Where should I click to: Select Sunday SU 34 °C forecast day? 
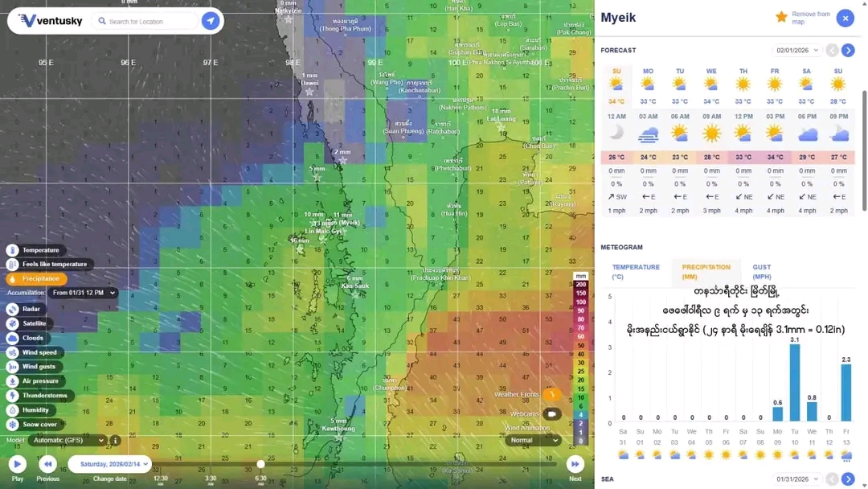point(616,86)
